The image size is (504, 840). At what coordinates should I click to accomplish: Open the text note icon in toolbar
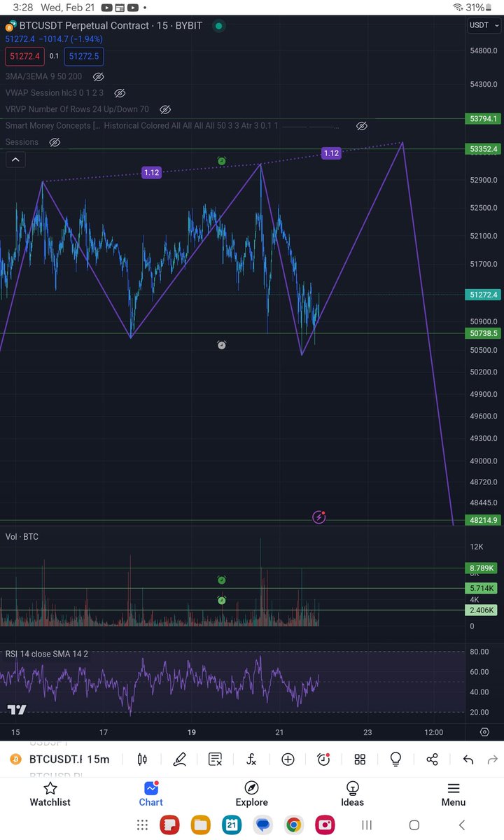coord(215,759)
